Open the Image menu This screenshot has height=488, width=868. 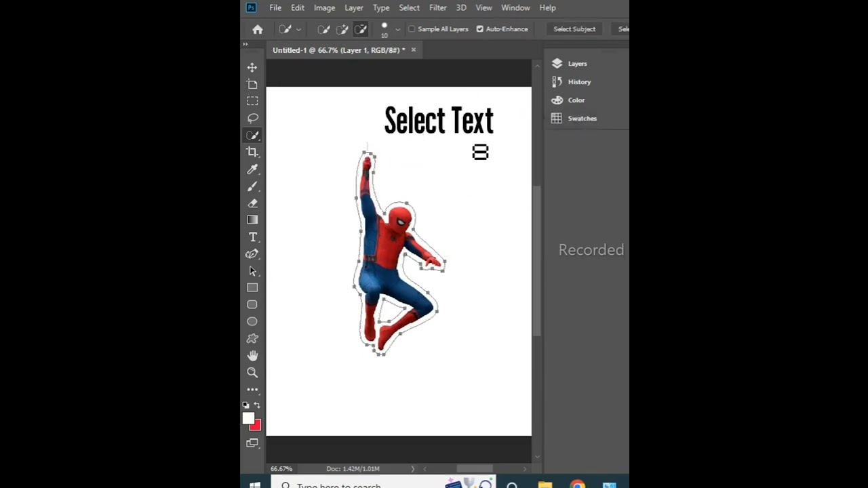324,7
